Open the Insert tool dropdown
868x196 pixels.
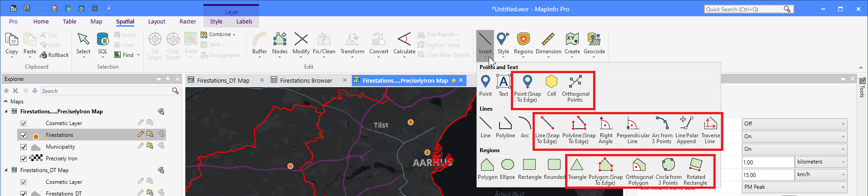tap(485, 57)
